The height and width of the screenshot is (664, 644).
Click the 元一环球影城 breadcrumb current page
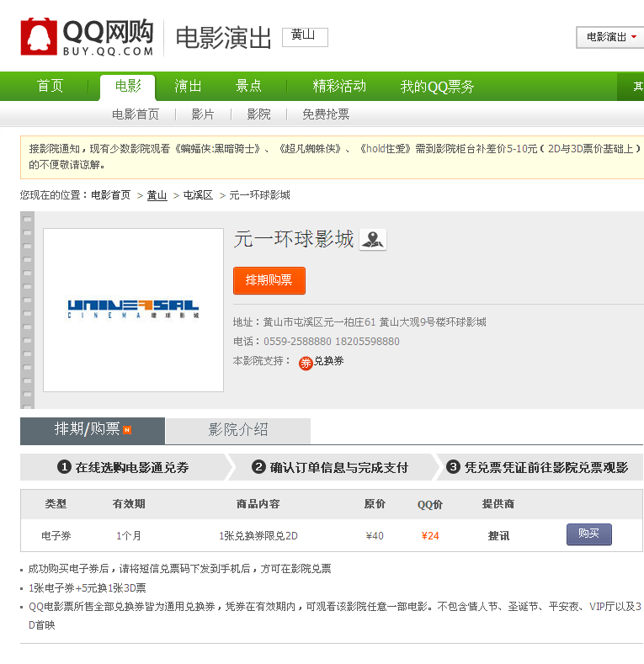(260, 195)
